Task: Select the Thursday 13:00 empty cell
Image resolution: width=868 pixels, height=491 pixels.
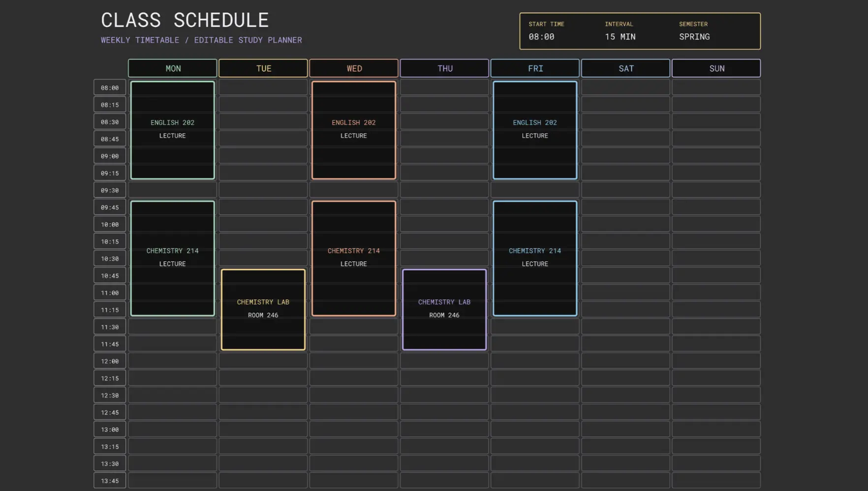Action: 444,429
